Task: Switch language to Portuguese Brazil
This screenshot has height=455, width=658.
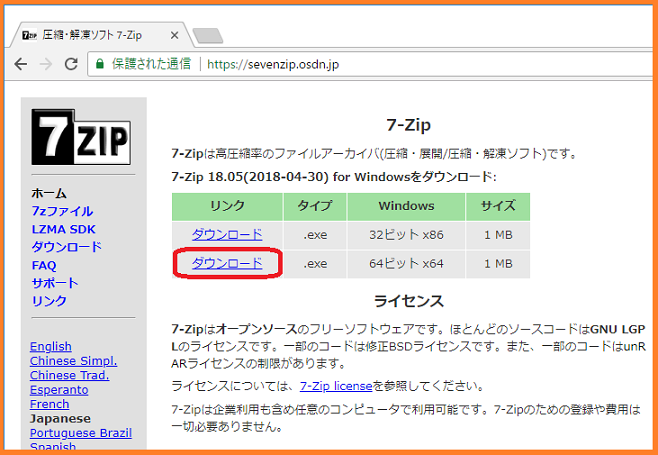Action: click(81, 433)
